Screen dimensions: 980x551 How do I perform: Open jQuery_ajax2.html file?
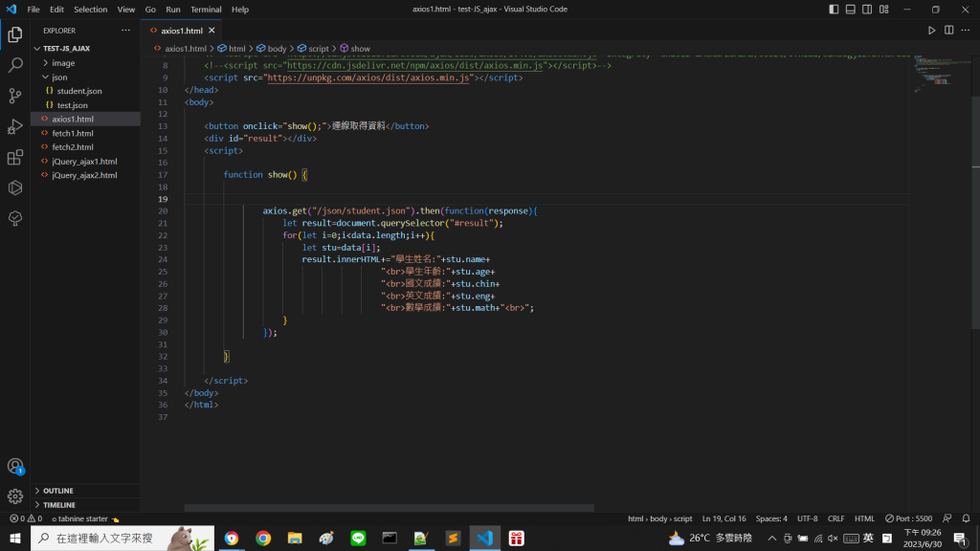point(85,175)
